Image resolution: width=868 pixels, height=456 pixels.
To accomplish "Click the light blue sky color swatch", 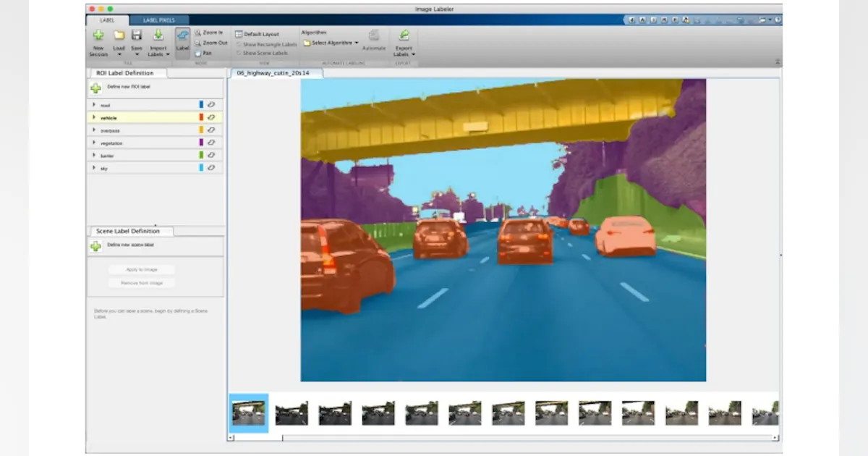I will click(x=201, y=167).
